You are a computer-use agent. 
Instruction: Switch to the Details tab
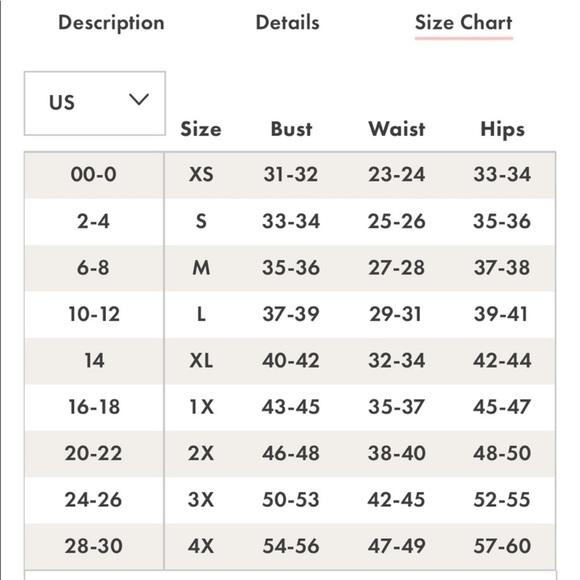tap(287, 23)
